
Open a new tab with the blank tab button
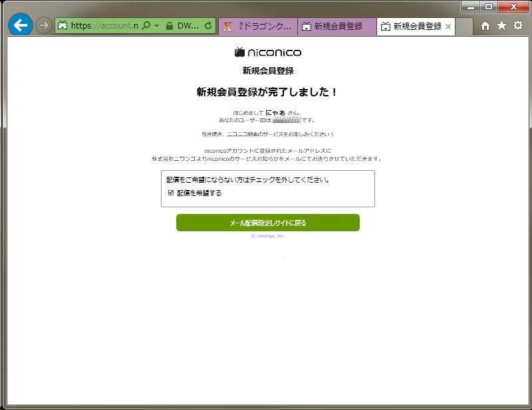[464, 27]
